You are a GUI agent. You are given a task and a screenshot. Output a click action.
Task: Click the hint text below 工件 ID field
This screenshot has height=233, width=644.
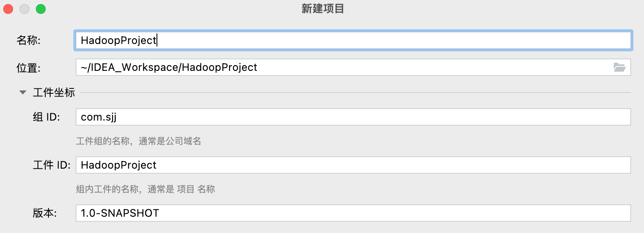[x=146, y=189]
